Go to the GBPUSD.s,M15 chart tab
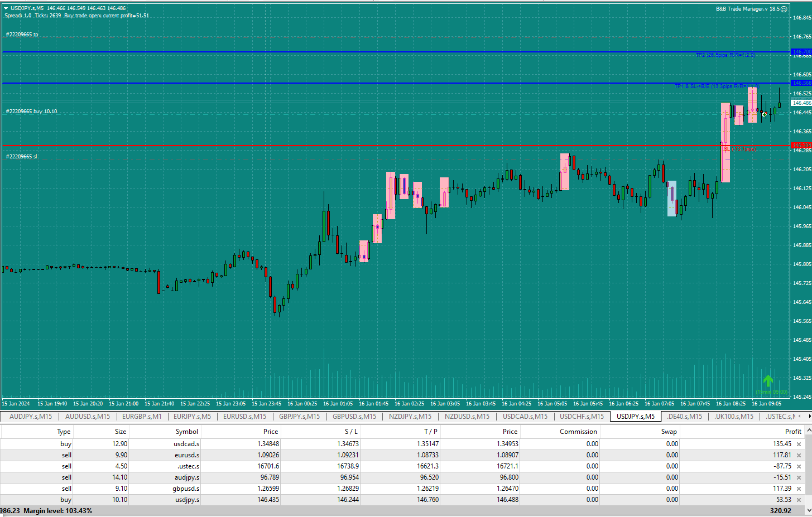The height and width of the screenshot is (517, 812). click(354, 417)
